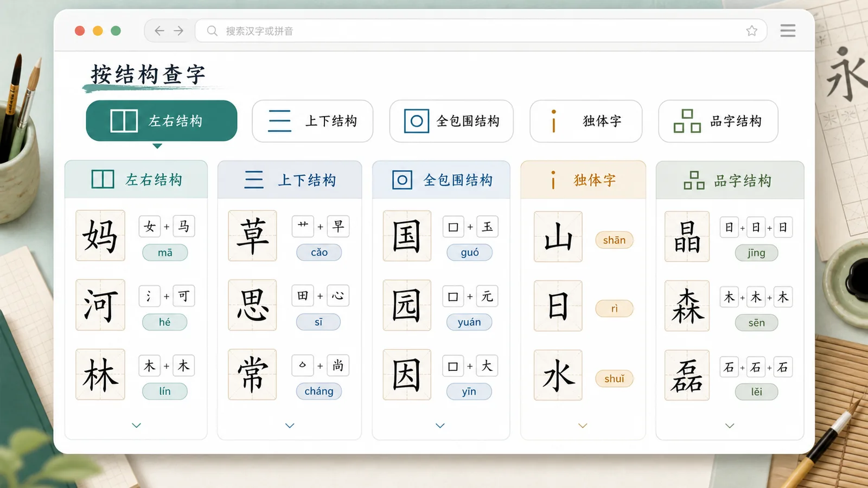Focus the 搜索汉字或拼音 search field
The height and width of the screenshot is (488, 868).
click(x=481, y=31)
